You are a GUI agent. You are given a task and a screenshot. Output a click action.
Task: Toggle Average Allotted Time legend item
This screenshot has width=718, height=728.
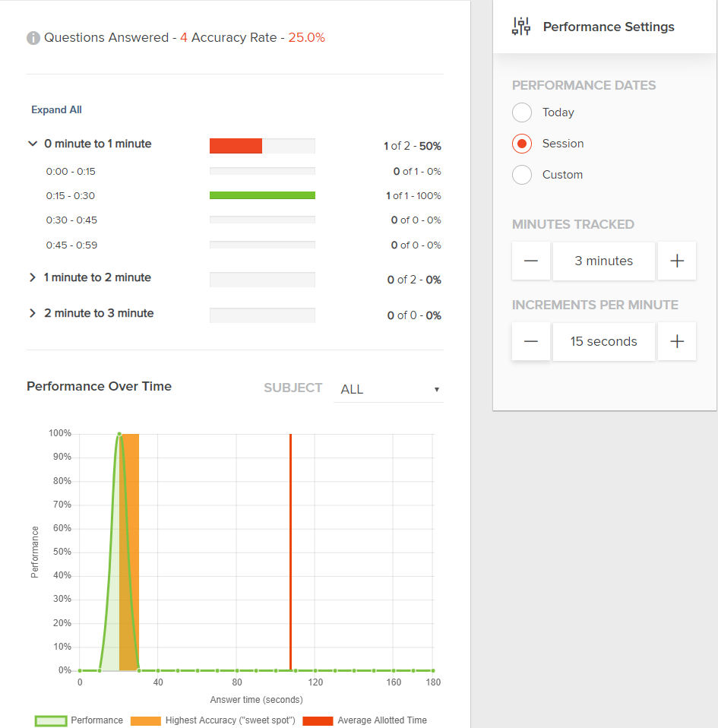point(318,720)
